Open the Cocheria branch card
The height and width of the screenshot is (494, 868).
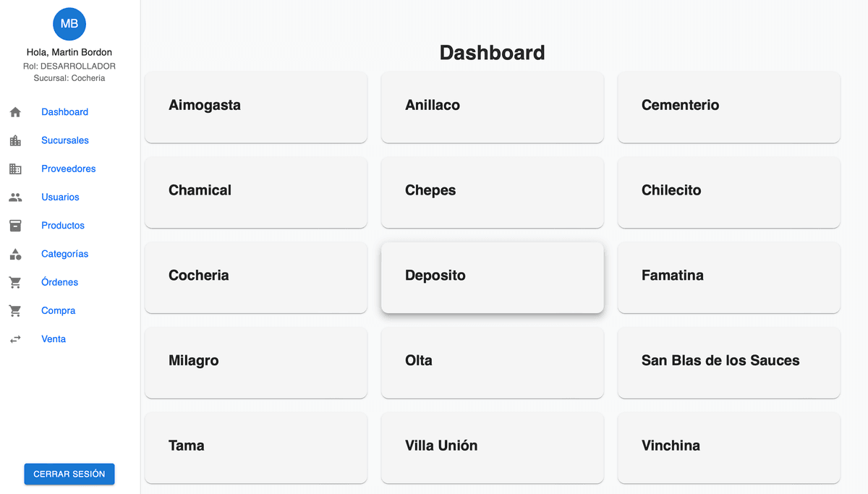click(x=255, y=277)
